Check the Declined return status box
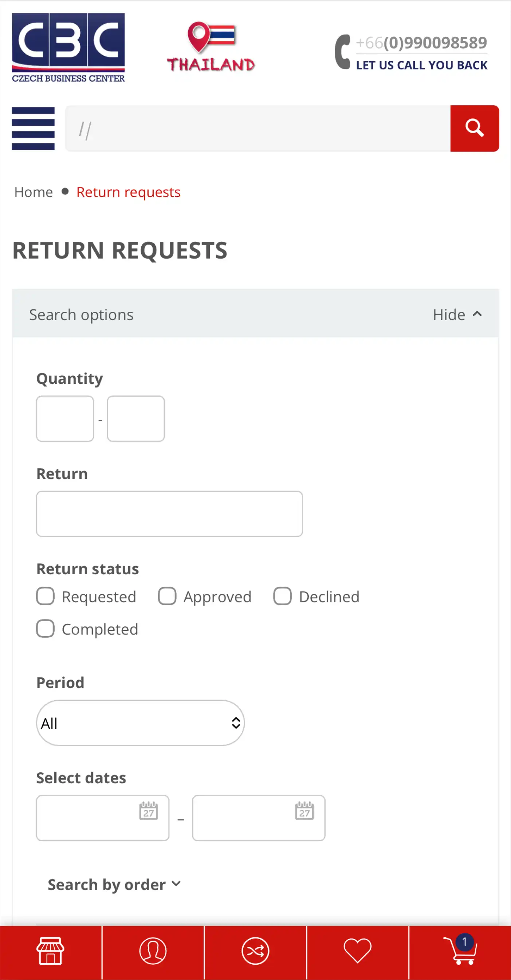This screenshot has height=980, width=511. 282,596
